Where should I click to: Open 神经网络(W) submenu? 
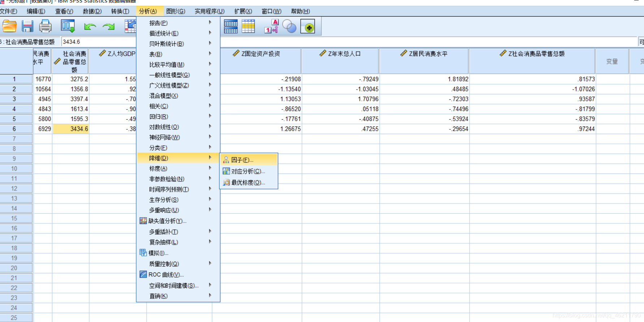(x=178, y=137)
